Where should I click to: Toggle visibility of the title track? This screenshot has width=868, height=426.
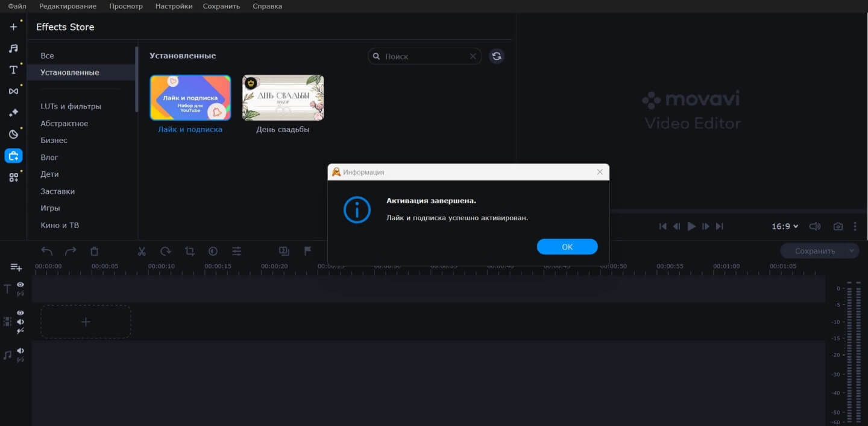(20, 284)
